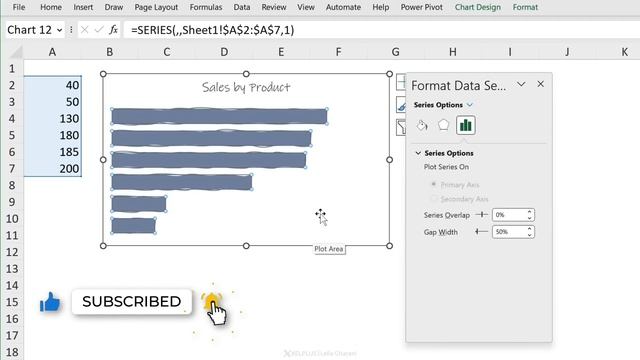
Task: Click the Chart Filters funnel button
Action: 401,127
